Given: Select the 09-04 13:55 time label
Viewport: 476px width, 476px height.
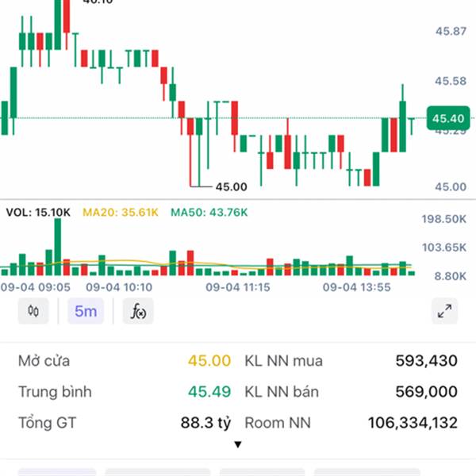Looking at the screenshot, I should point(357,287).
